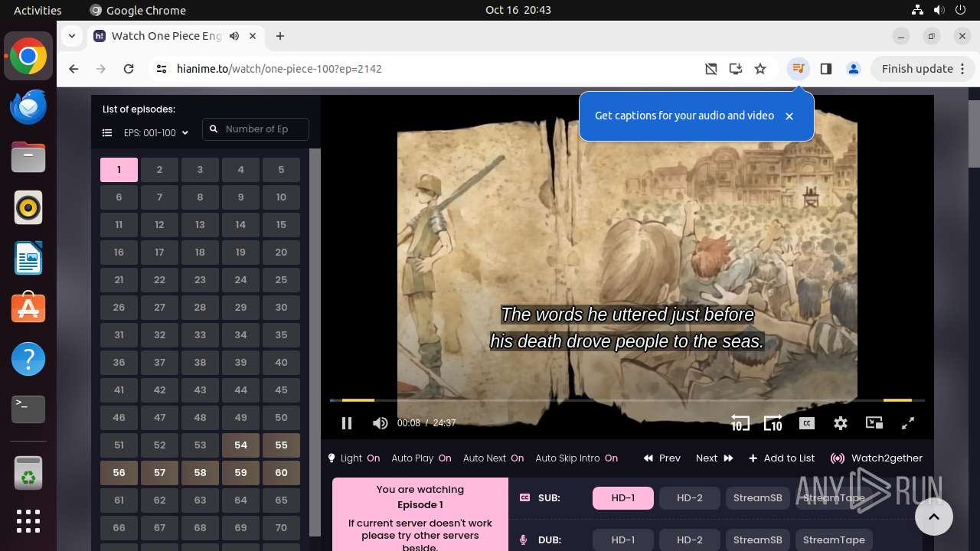Open Chrome side panel

point(825,69)
